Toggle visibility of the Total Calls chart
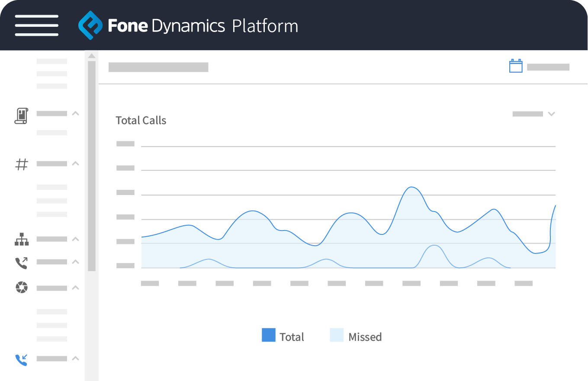The height and width of the screenshot is (381, 588). coord(141,120)
